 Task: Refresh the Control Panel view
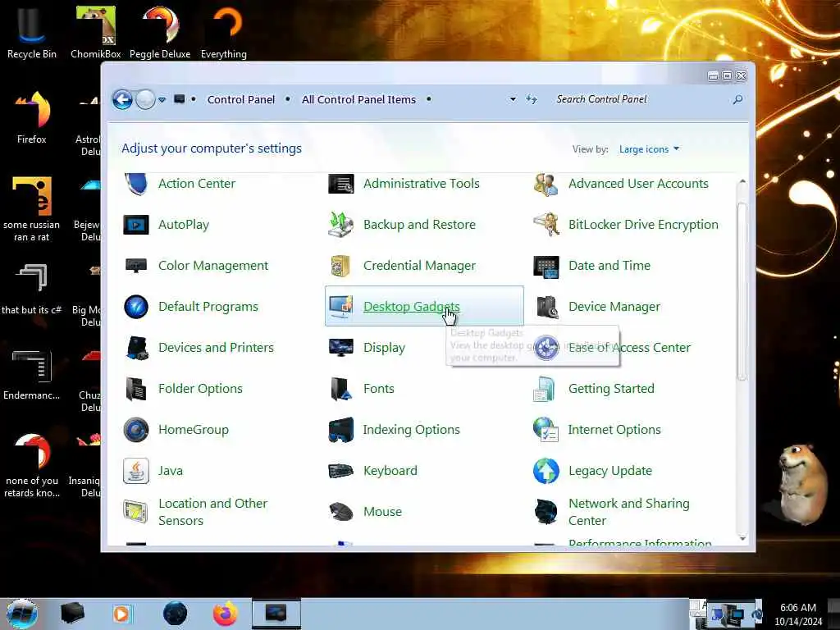pyautogui.click(x=531, y=99)
